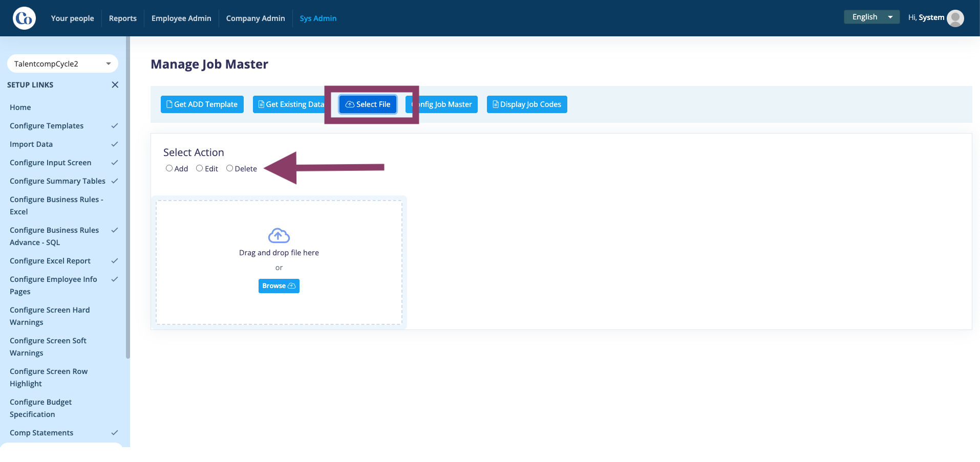Click the cloud upload icon in drop zone

pos(279,235)
